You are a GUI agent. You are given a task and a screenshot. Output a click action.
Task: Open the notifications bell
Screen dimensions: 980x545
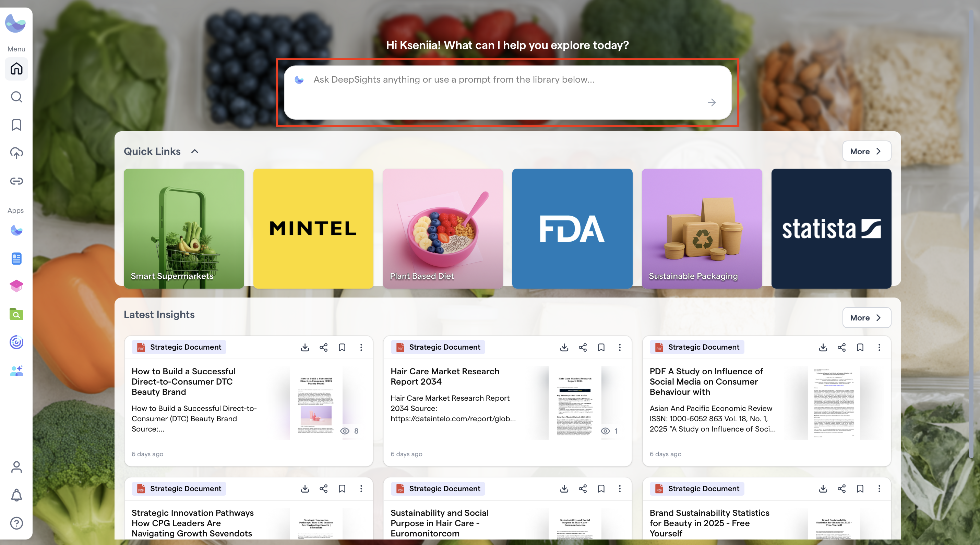16,495
